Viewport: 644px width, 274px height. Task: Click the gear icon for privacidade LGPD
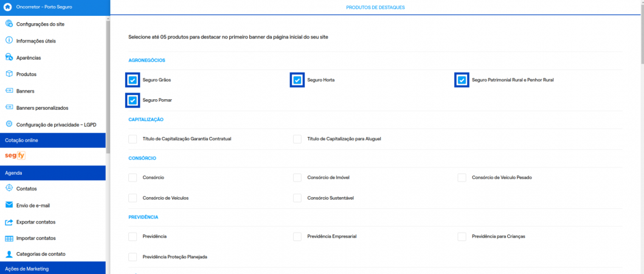coord(9,124)
